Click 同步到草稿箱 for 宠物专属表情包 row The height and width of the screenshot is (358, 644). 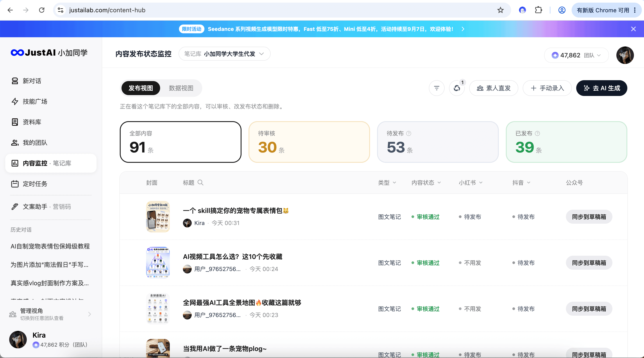pyautogui.click(x=589, y=217)
